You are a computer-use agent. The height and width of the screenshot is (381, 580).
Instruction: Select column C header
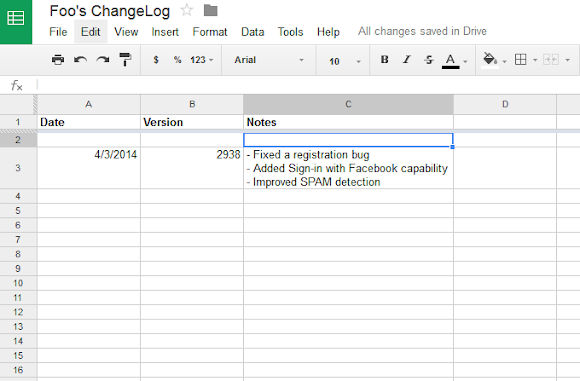(x=348, y=104)
